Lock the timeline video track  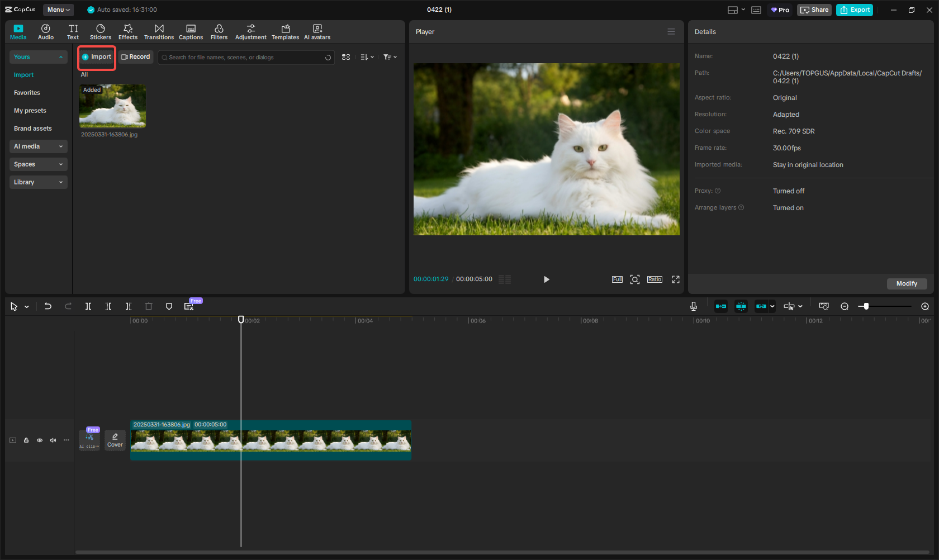click(26, 440)
